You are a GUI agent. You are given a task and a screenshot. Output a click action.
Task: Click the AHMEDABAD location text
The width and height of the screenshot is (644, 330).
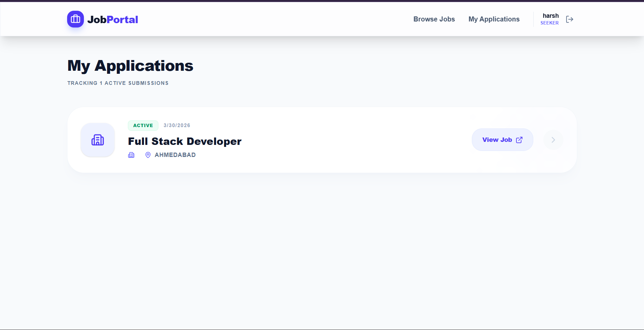[175, 155]
